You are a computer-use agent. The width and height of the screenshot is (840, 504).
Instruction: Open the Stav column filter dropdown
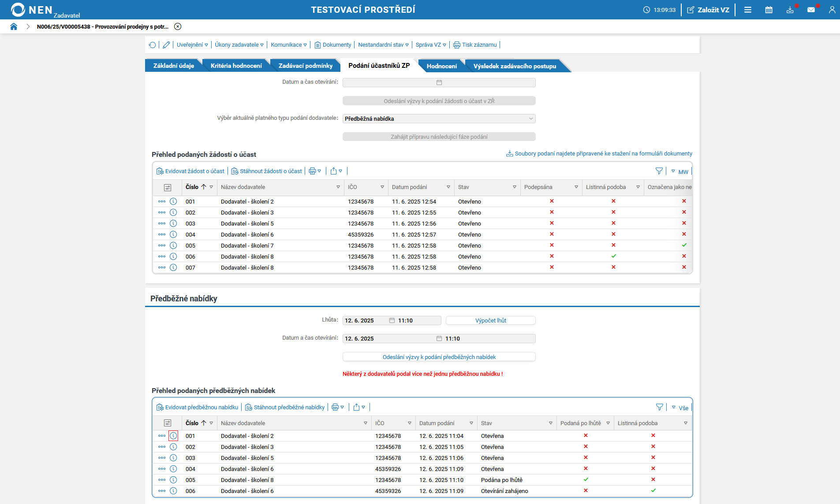(x=514, y=187)
